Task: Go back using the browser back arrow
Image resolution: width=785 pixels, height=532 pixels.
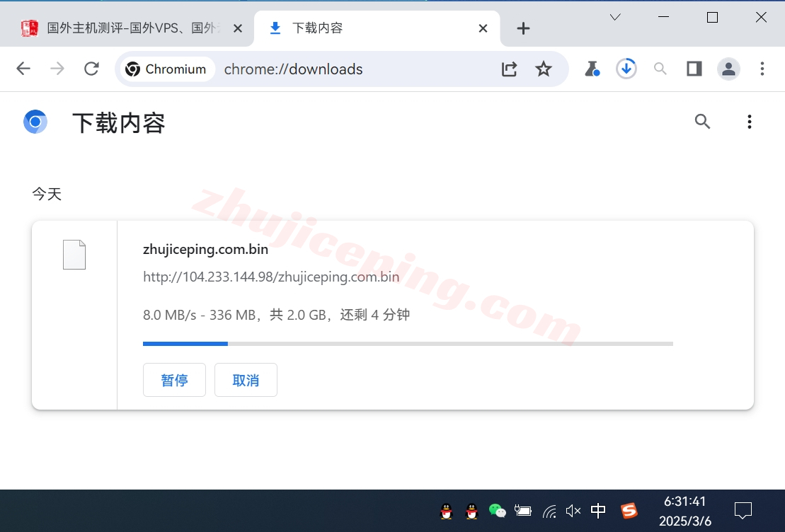Action: (x=23, y=69)
